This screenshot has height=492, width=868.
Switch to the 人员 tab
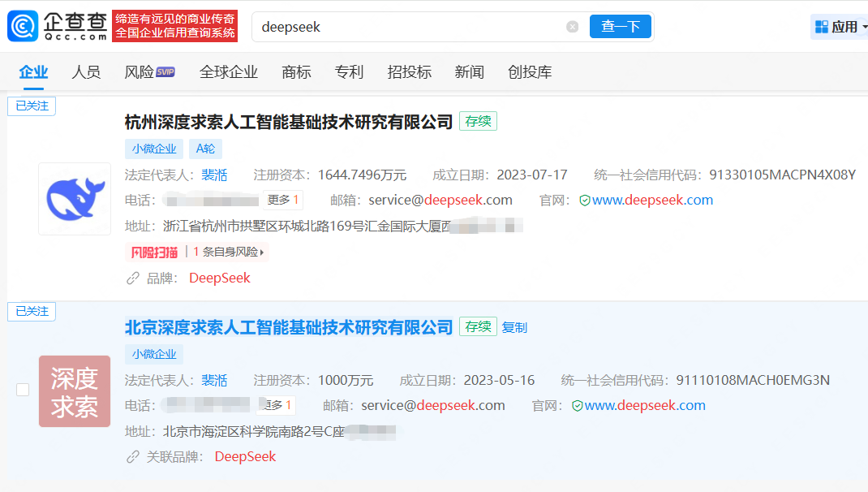click(x=86, y=72)
